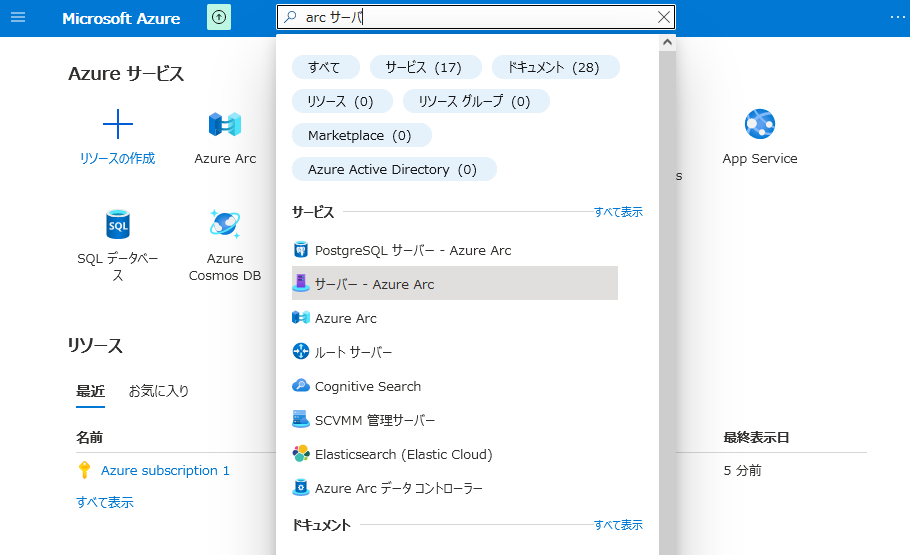Image resolution: width=910 pixels, height=555 pixels.
Task: Select the Marketplace (0) filter pill
Action: click(362, 135)
